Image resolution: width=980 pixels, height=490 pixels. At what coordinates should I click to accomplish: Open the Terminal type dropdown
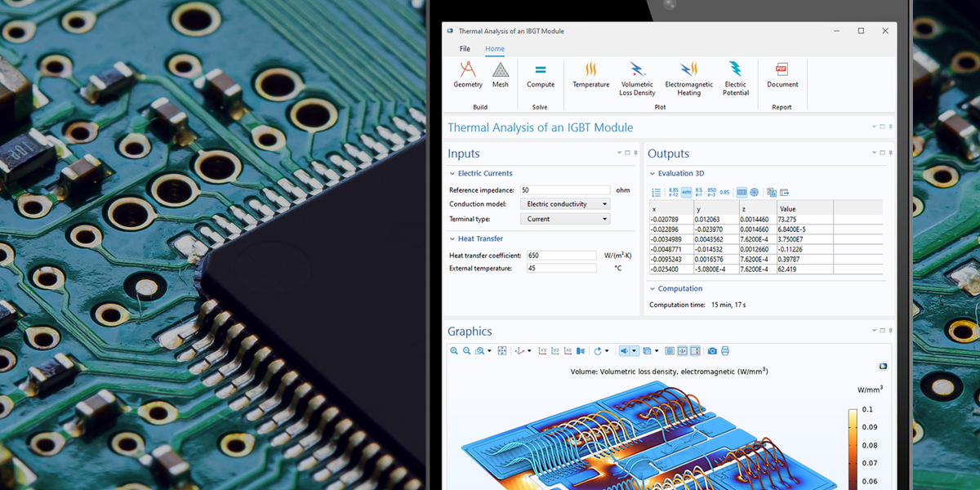pos(565,219)
